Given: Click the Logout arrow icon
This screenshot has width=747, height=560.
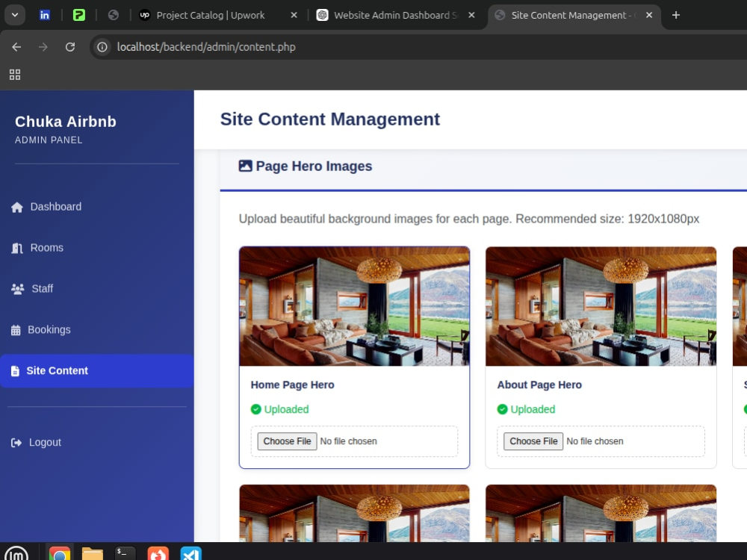Looking at the screenshot, I should click(x=16, y=443).
